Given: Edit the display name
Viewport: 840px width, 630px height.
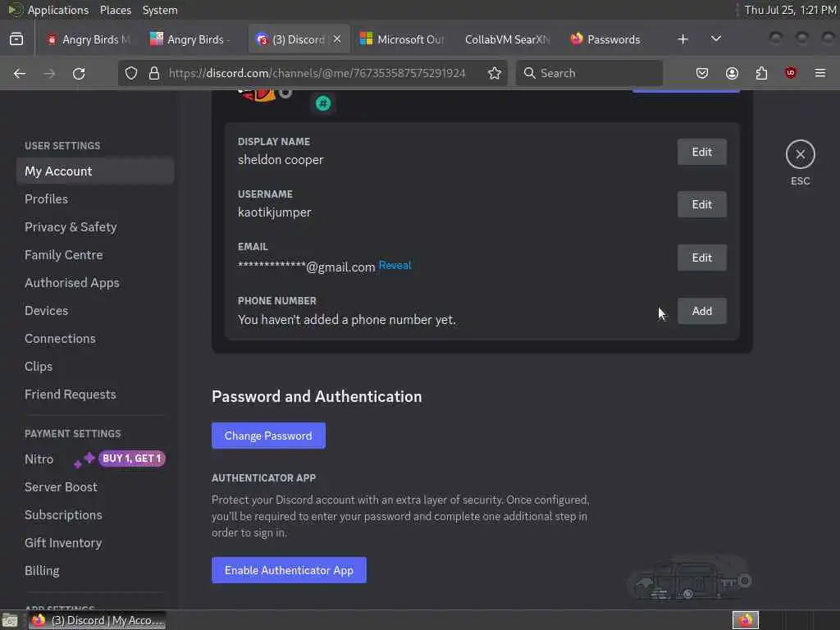Looking at the screenshot, I should 702,152.
